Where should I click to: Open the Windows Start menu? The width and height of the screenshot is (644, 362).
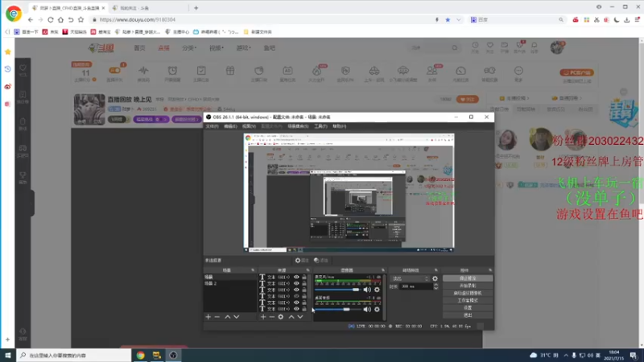pyautogui.click(x=8, y=356)
